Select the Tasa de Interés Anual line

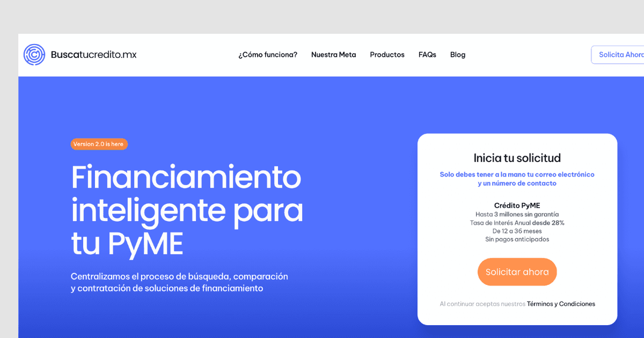pyautogui.click(x=517, y=223)
